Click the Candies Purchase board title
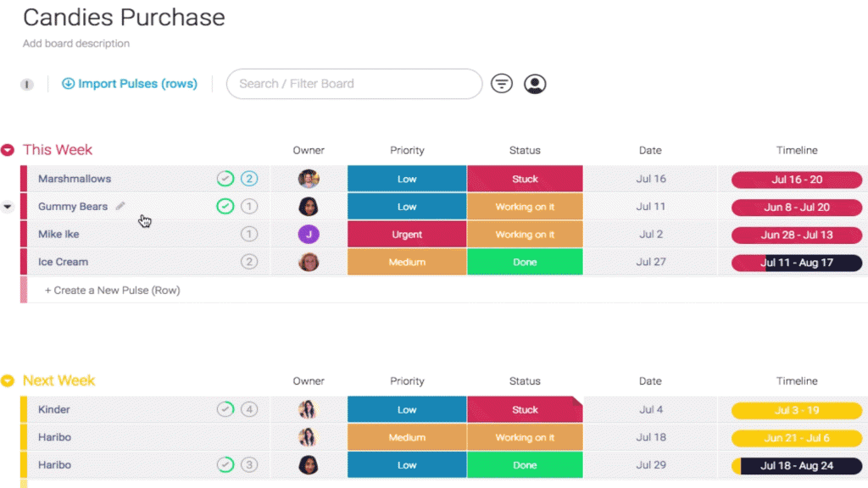Image resolution: width=868 pixels, height=488 pixels. click(124, 17)
